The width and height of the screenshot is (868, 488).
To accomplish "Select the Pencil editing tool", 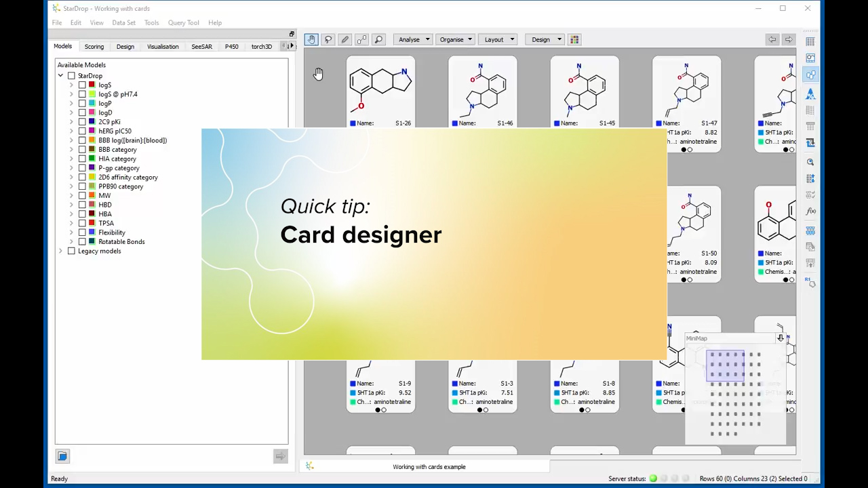I will pos(344,39).
